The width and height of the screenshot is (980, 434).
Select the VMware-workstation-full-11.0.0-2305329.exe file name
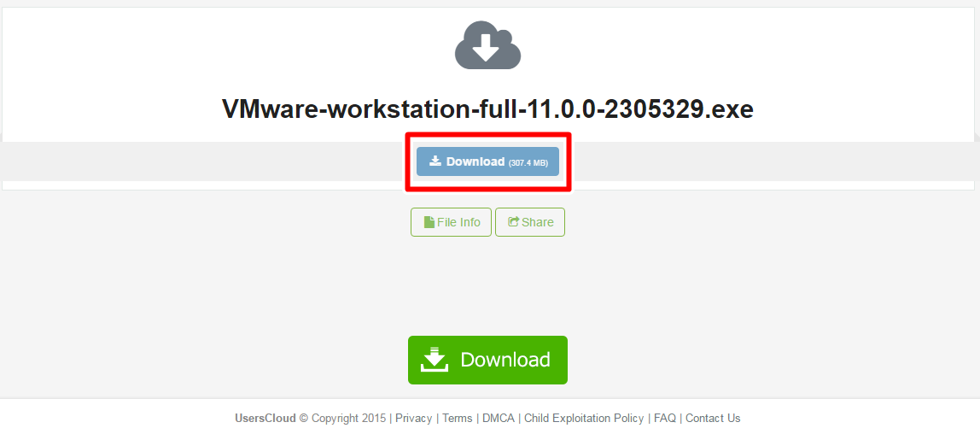click(x=487, y=108)
